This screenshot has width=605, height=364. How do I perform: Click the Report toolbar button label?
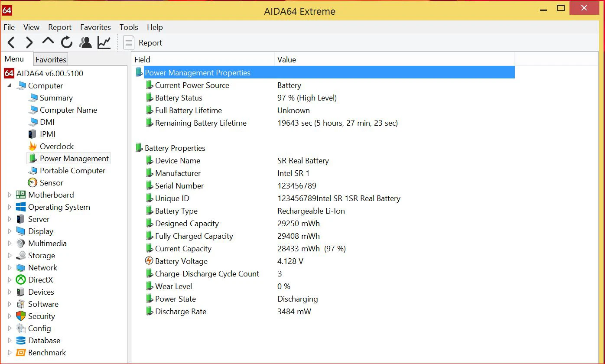pos(150,43)
